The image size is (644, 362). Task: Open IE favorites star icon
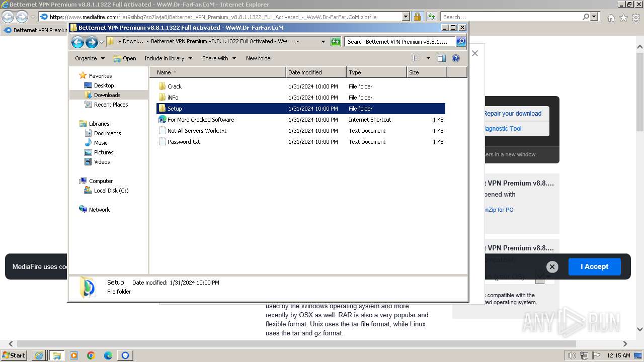click(x=623, y=18)
